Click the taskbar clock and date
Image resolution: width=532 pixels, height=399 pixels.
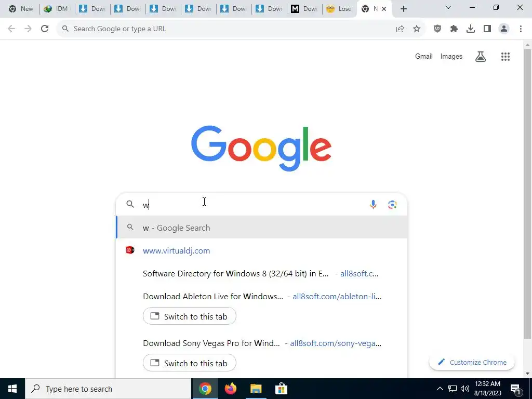pos(487,389)
